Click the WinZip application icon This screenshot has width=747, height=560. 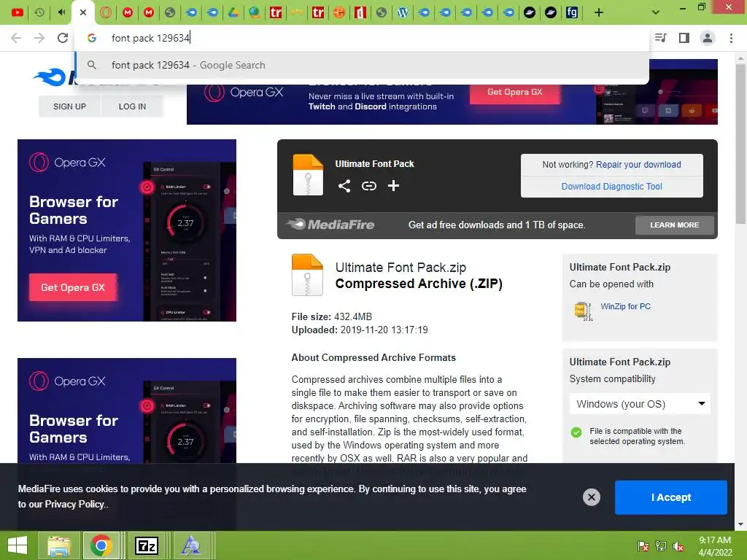click(x=583, y=311)
